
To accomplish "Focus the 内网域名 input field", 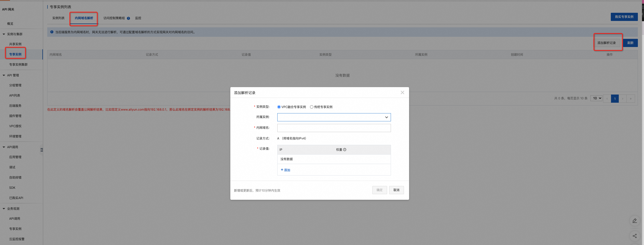I will click(334, 128).
